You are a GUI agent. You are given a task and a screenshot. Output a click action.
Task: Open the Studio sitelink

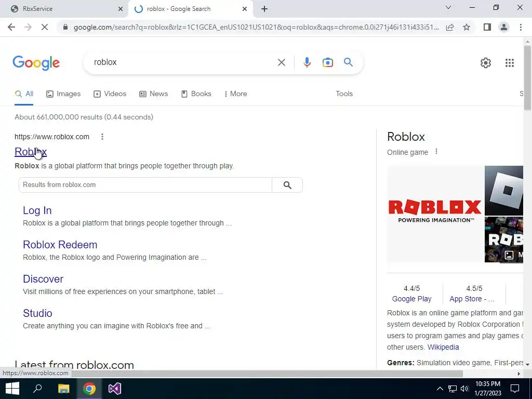point(37,313)
